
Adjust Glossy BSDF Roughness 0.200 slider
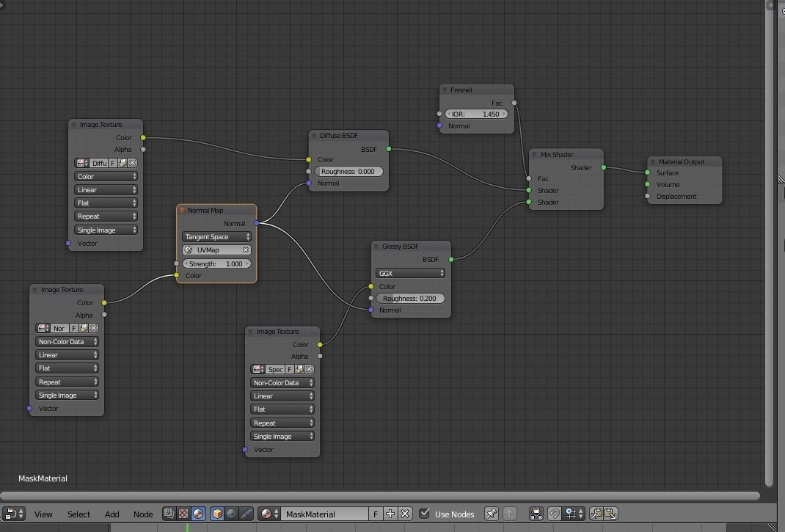pyautogui.click(x=410, y=298)
